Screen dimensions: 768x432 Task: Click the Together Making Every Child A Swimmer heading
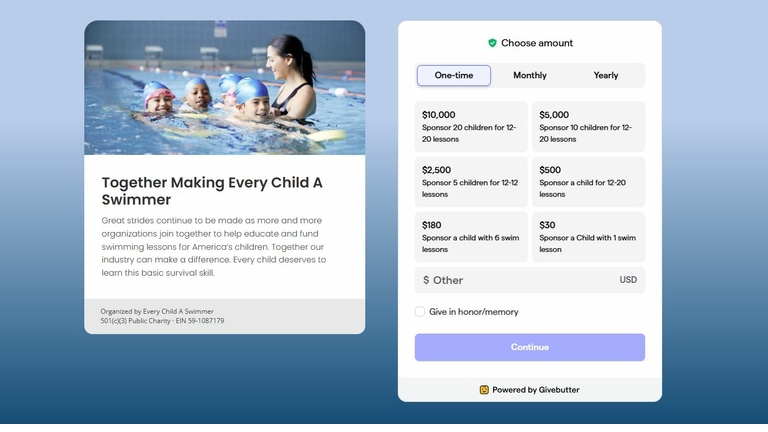pos(213,191)
